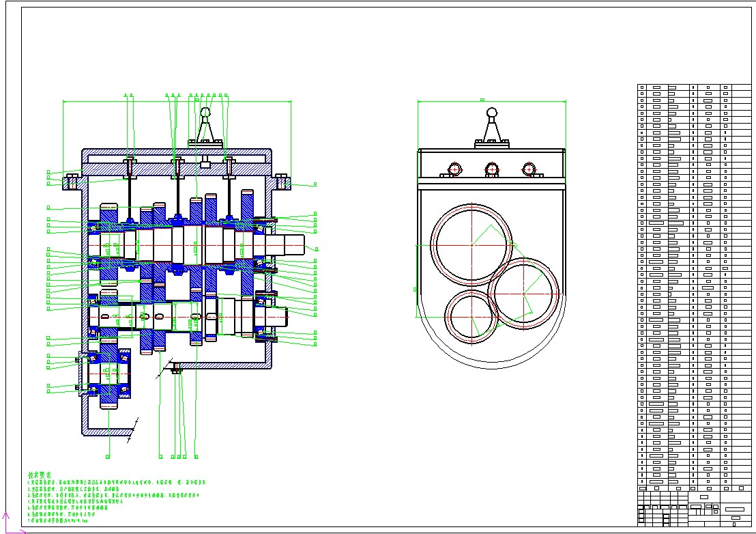Click the 技术要求 heading text
Screen dimensions: 756x534
point(40,475)
